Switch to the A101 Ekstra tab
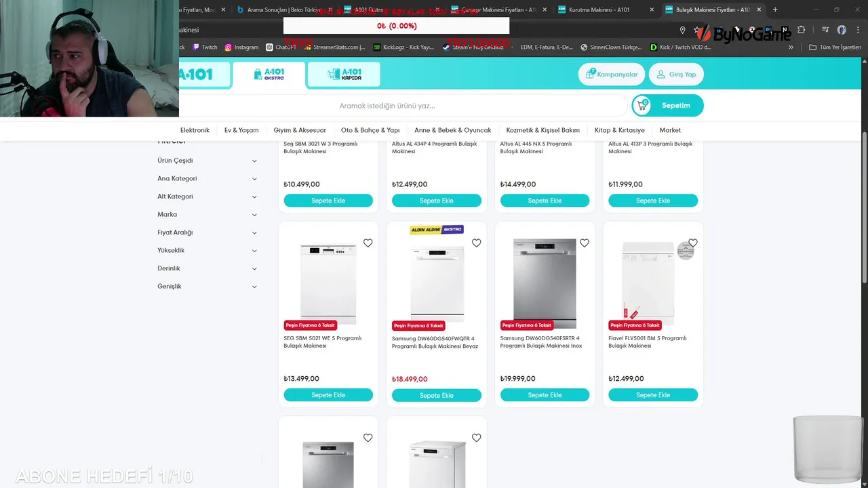868x488 pixels. (269, 75)
